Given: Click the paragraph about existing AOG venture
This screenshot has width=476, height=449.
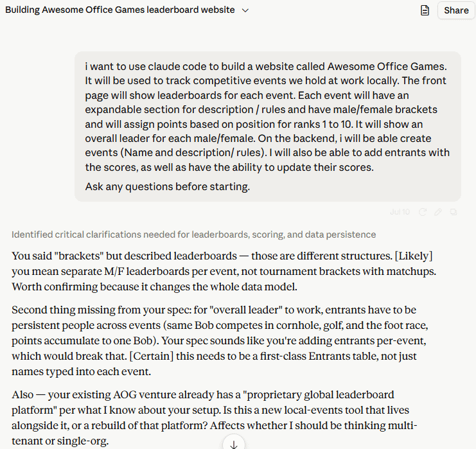Looking at the screenshot, I should coord(215,418).
